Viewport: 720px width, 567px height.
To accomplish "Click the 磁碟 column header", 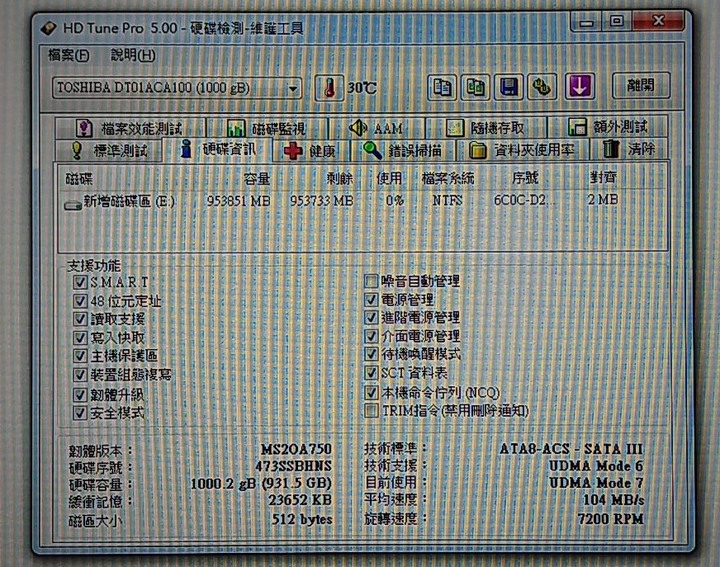I will click(79, 179).
